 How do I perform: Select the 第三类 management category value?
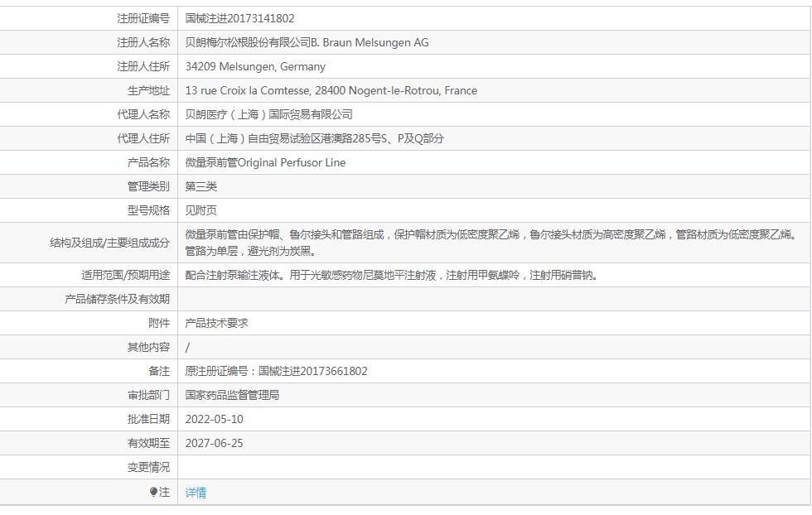201,186
